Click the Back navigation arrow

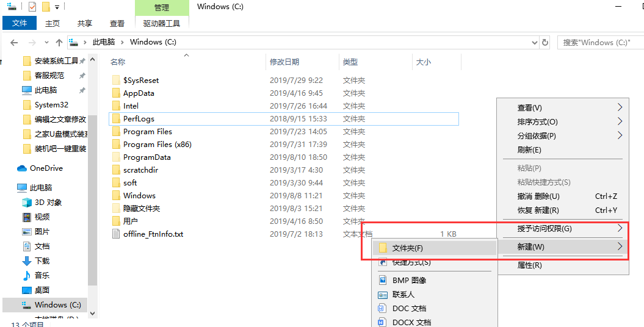[14, 43]
